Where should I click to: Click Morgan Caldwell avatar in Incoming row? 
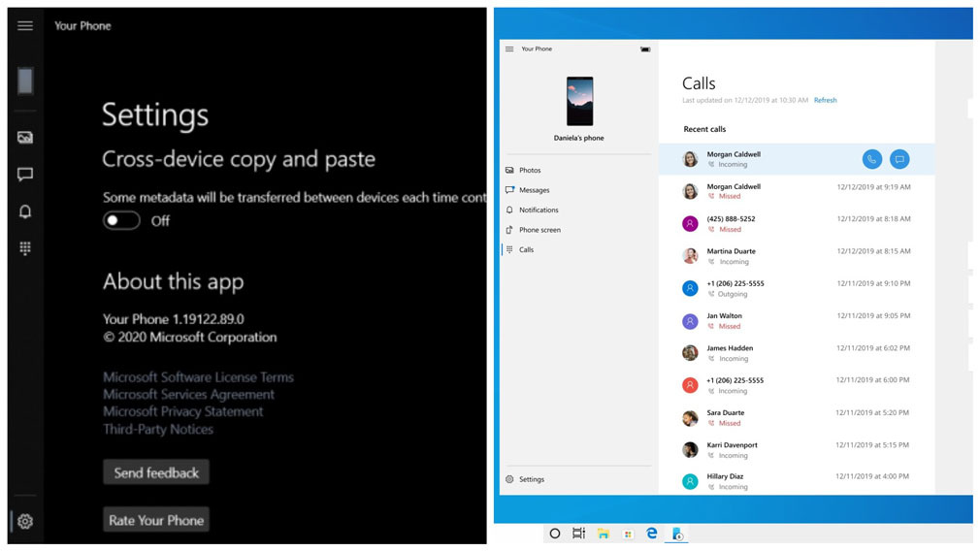point(690,159)
